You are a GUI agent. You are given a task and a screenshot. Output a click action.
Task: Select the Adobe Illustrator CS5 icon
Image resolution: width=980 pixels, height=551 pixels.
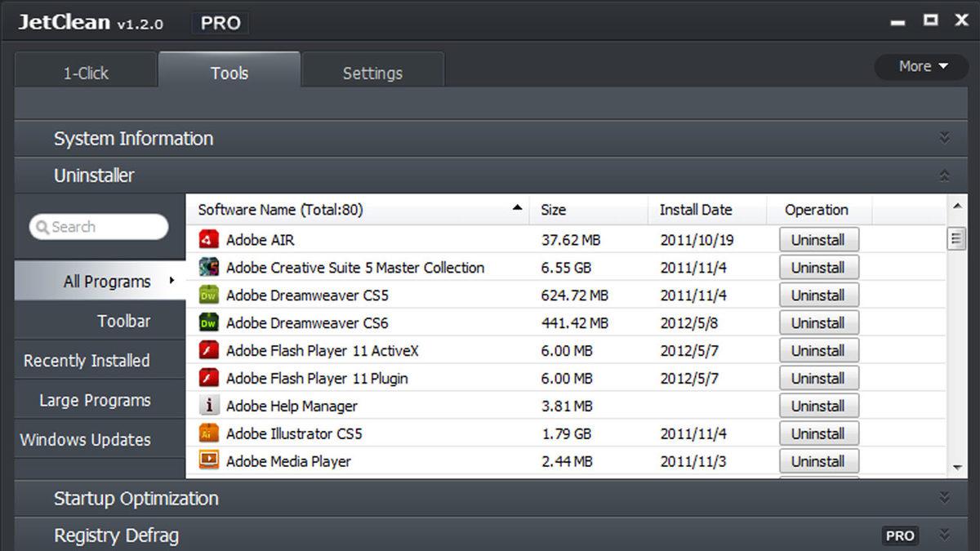click(x=209, y=433)
